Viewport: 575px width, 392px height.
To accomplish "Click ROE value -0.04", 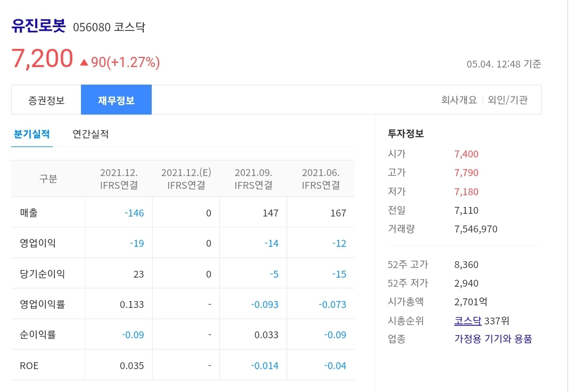I will [335, 366].
